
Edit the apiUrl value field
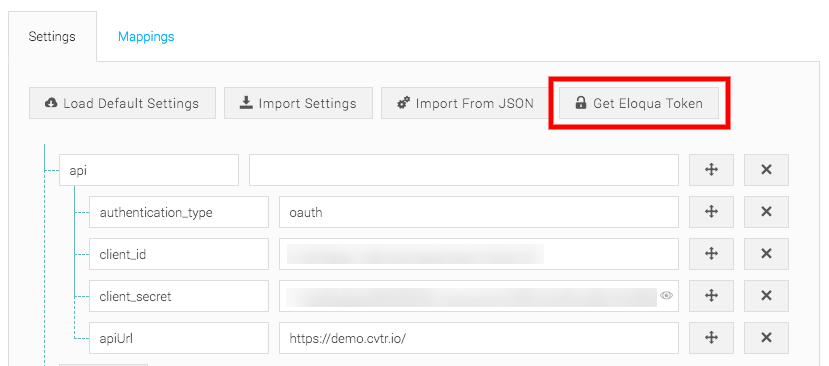478,337
